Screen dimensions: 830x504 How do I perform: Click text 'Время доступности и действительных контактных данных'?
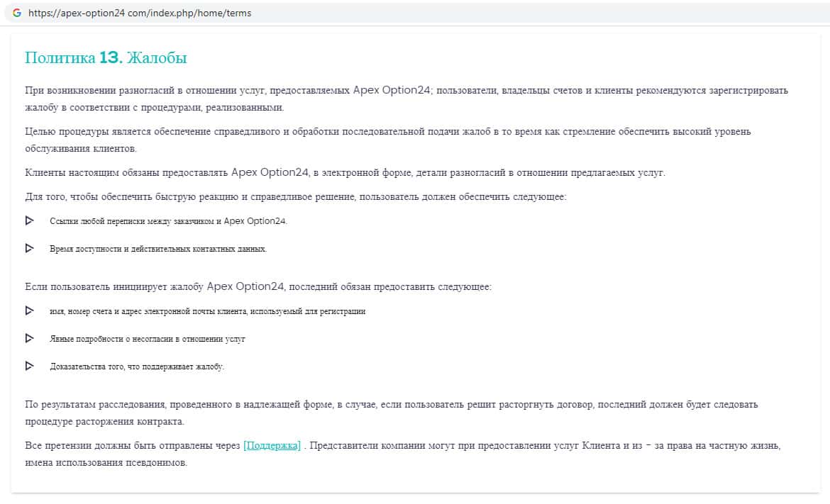[157, 249]
